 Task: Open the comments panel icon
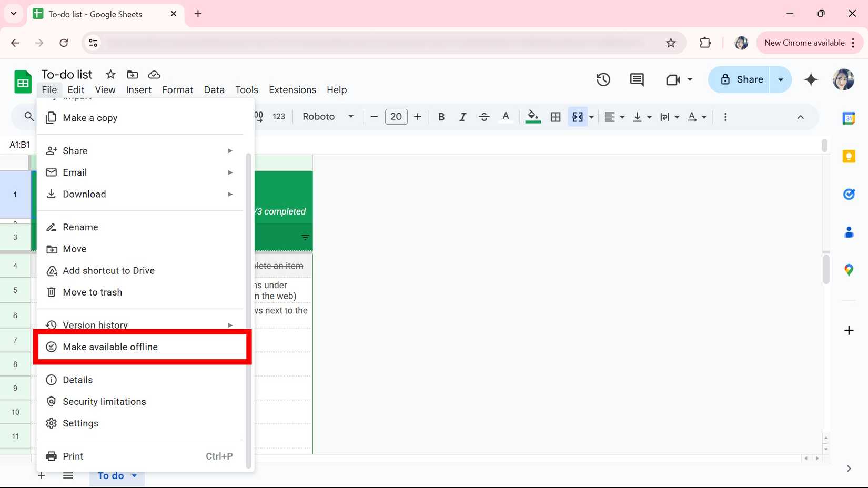click(x=637, y=79)
